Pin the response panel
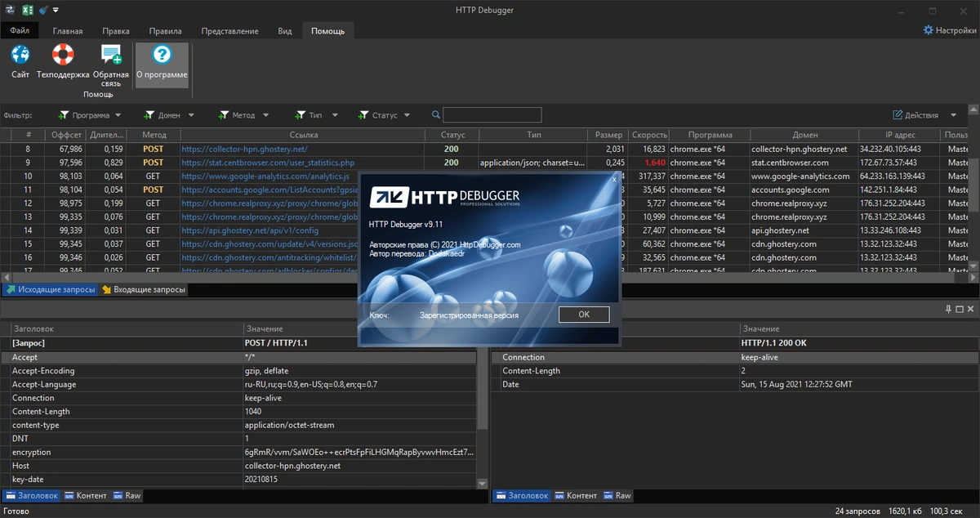Image resolution: width=980 pixels, height=518 pixels. pyautogui.click(x=948, y=309)
